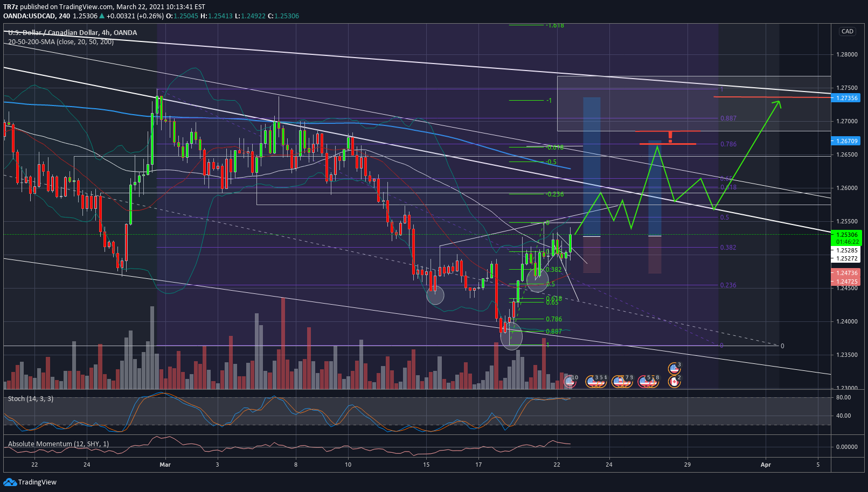
Task: Click the CAD currency button
Action: (848, 31)
